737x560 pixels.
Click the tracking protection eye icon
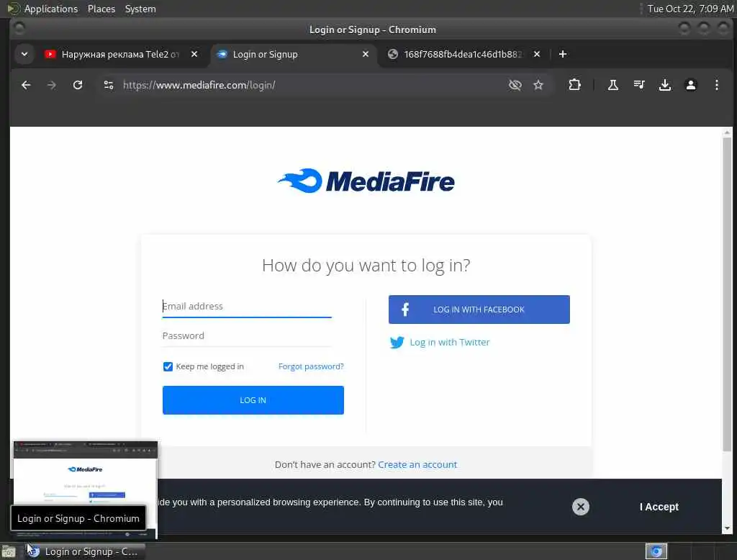click(515, 85)
